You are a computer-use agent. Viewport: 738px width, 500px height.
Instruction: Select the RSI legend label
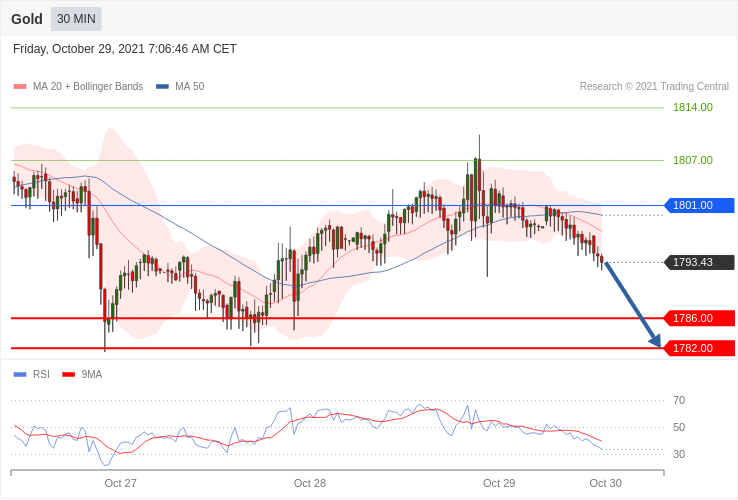click(41, 375)
